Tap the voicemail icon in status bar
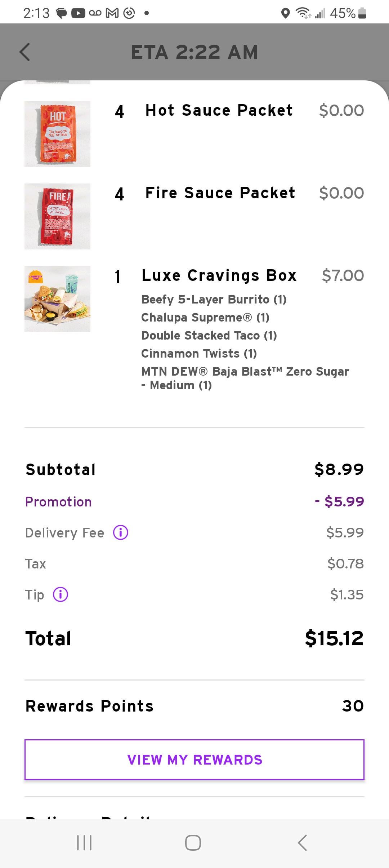 (95, 13)
